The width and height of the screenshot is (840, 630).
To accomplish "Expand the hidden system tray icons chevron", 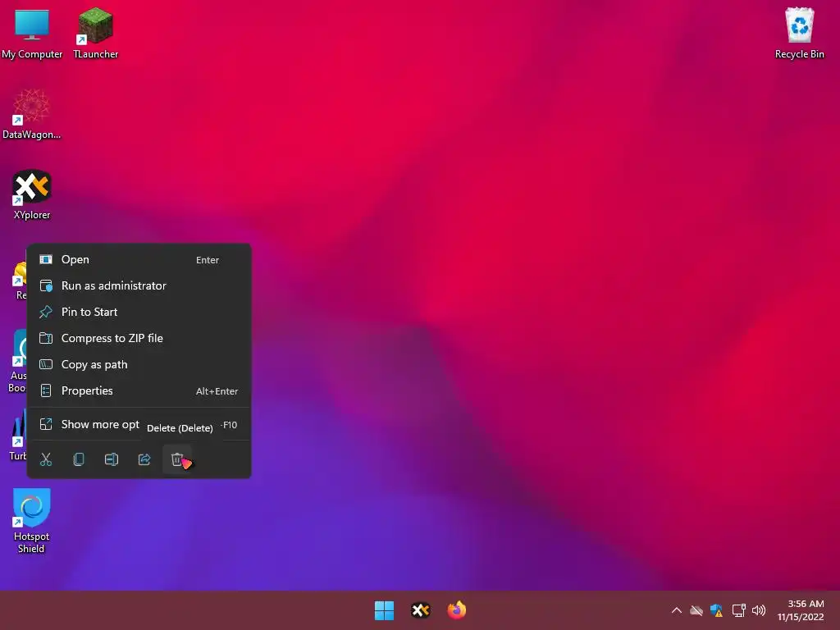I will pos(677,610).
